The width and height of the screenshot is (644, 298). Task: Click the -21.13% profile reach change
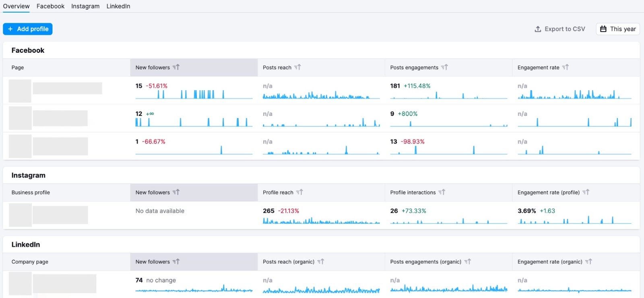point(289,211)
